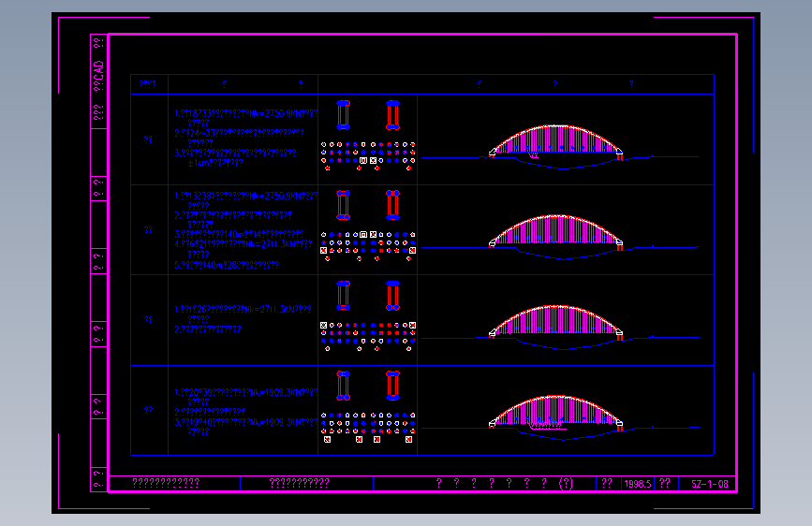Click the SZ-1-08 drawing number

click(710, 484)
